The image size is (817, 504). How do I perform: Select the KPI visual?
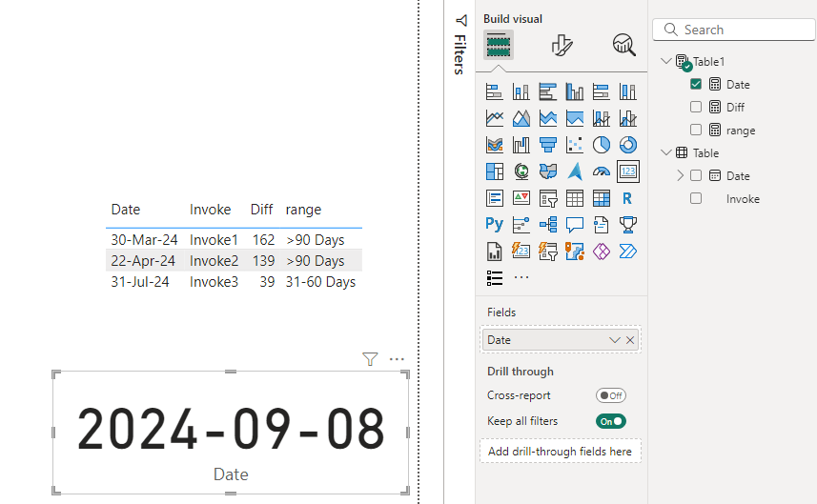pyautogui.click(x=521, y=198)
